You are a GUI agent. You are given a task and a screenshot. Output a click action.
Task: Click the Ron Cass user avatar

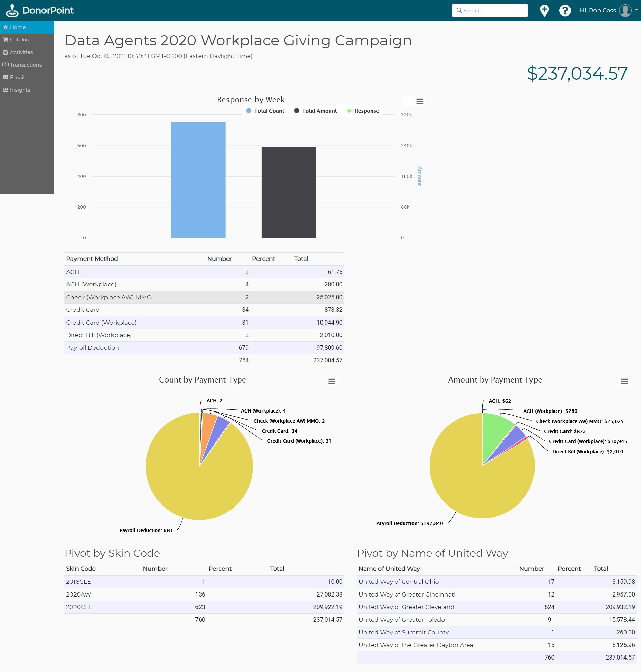(x=625, y=10)
